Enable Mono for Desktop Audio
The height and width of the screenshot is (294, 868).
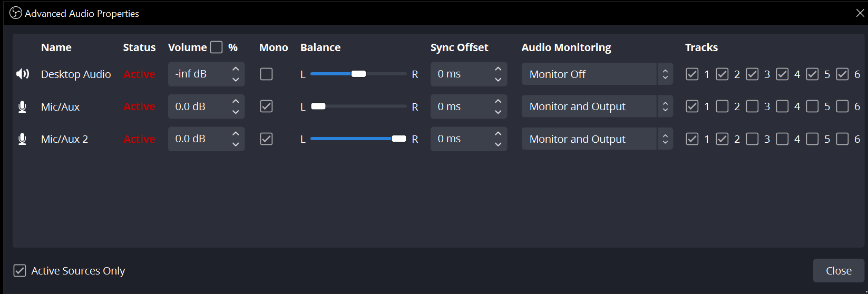click(266, 74)
